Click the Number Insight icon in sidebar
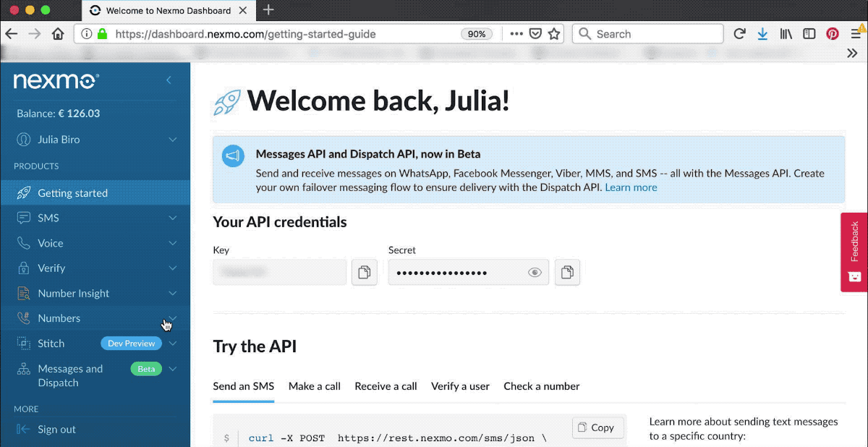Viewport: 868px width, 447px height. pos(24,293)
